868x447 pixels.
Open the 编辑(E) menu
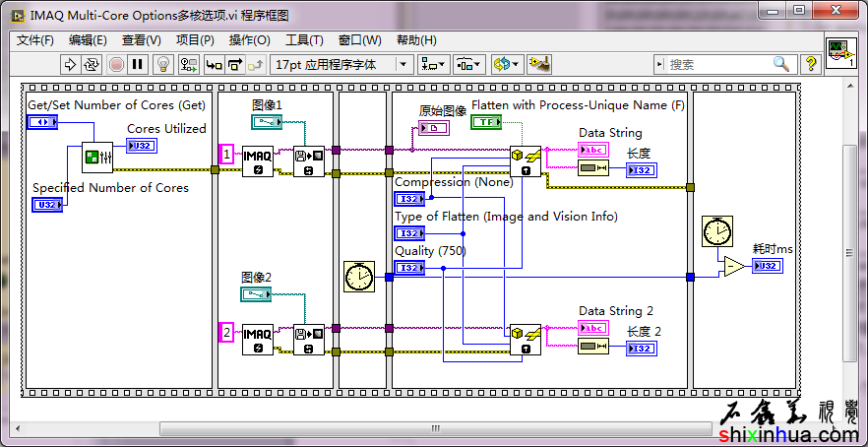point(88,40)
